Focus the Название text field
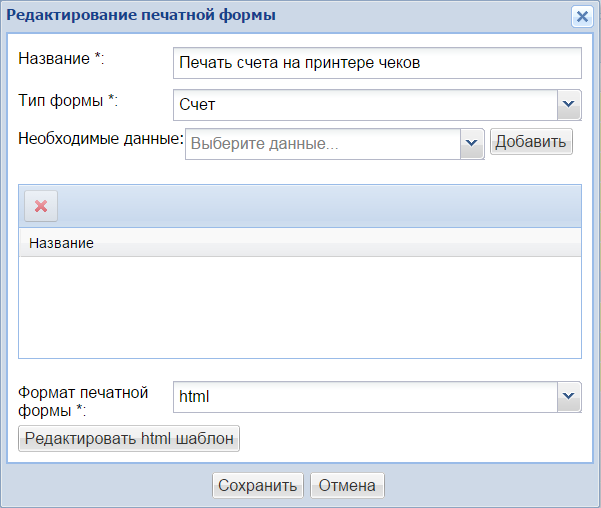 (376, 62)
